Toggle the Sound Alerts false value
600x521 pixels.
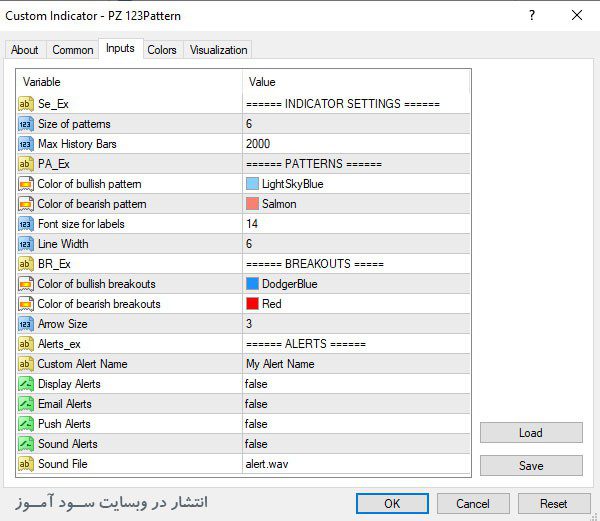[x=256, y=444]
